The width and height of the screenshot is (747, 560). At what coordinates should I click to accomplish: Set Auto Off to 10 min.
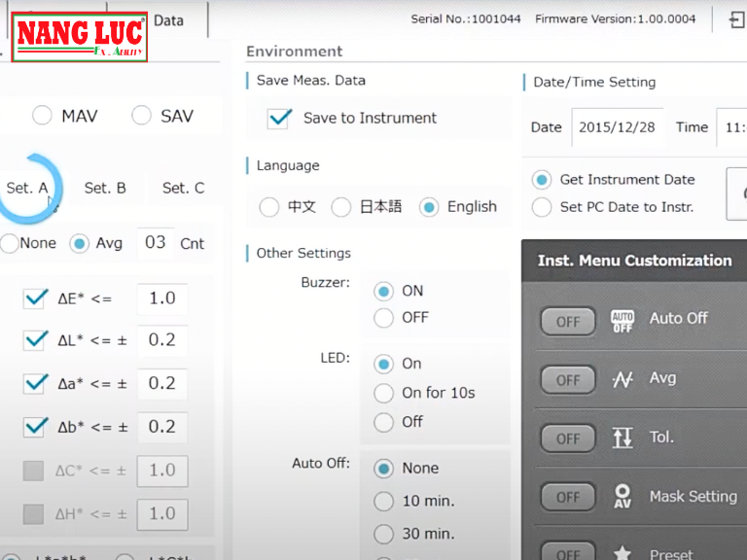384,502
